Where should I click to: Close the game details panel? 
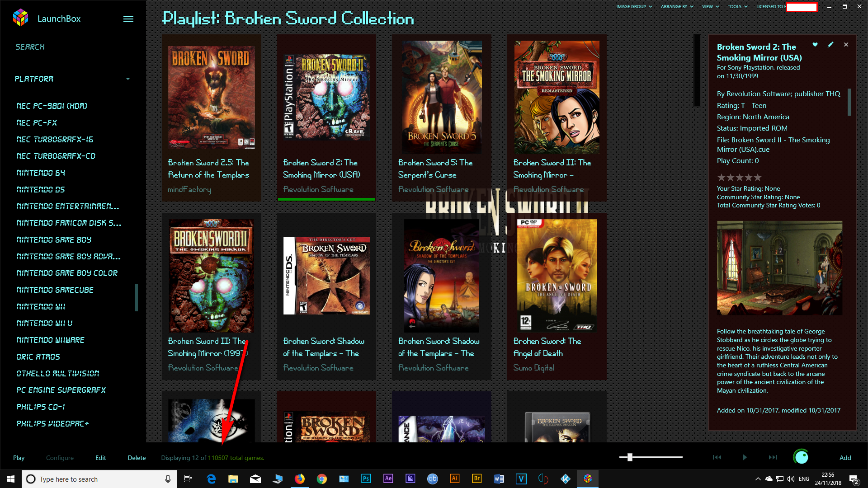(x=846, y=45)
